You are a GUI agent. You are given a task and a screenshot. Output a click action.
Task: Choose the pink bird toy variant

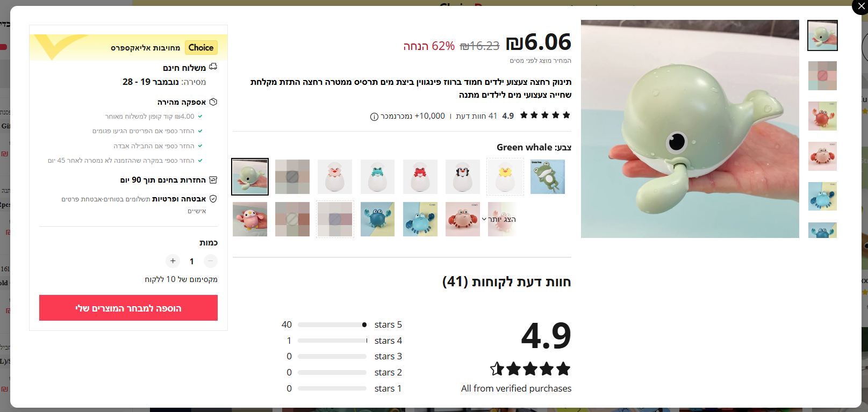click(x=250, y=219)
